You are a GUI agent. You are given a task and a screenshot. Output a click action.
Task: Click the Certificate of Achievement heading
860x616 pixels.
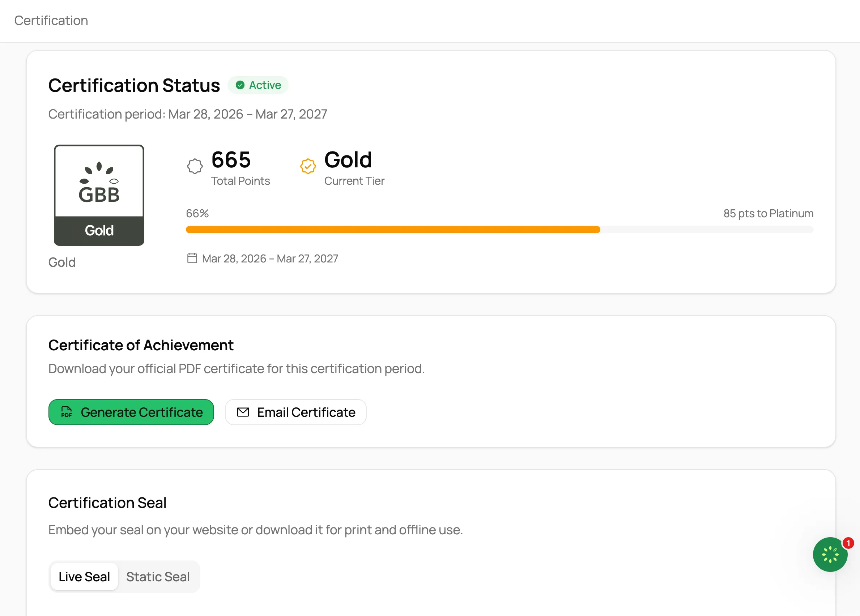click(141, 345)
